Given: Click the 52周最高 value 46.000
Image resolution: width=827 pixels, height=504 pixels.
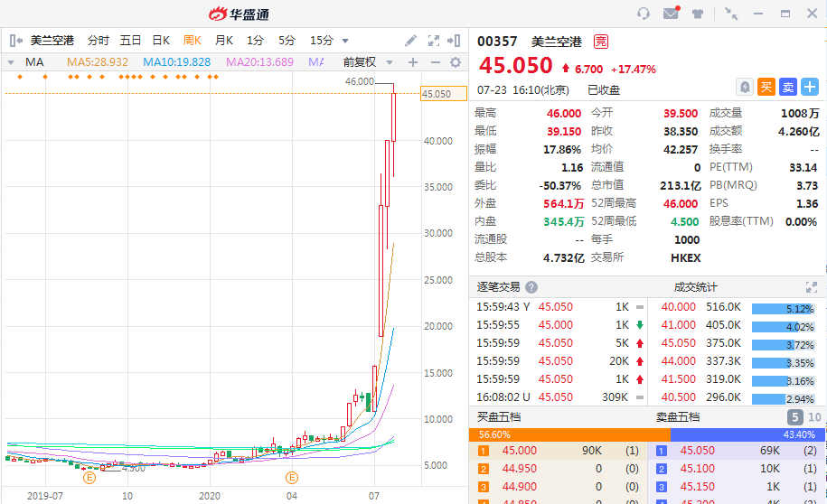Looking at the screenshot, I should [x=681, y=204].
